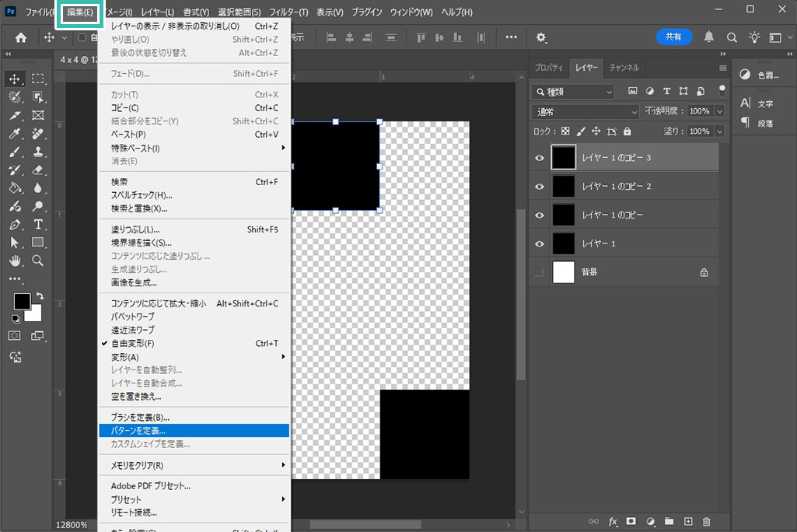Click the search magnifier icon at top right

point(732,37)
